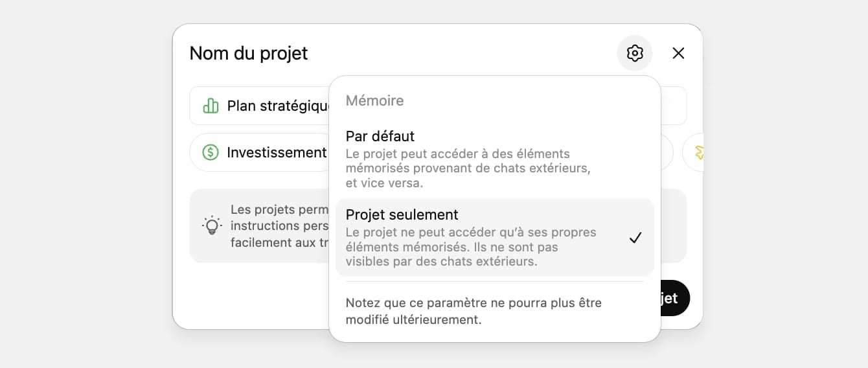The height and width of the screenshot is (368, 868).
Task: Click the yellow icon on partially hidden chip
Action: pyautogui.click(x=698, y=152)
